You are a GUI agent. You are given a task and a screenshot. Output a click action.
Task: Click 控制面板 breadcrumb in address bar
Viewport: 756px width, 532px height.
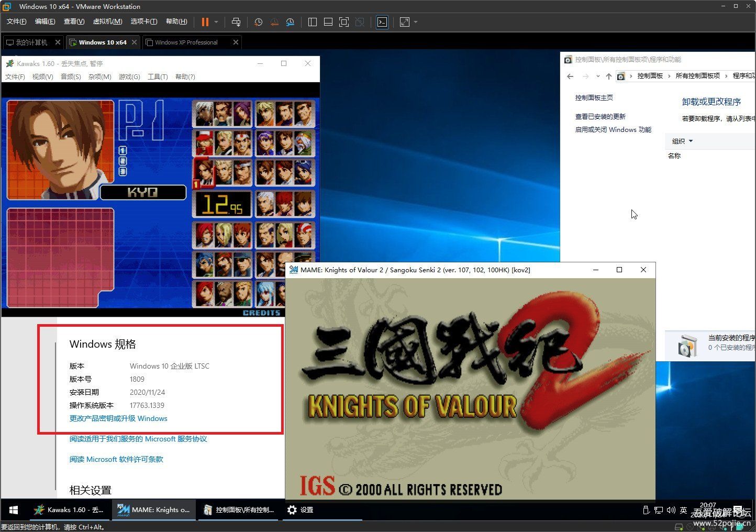click(650, 76)
